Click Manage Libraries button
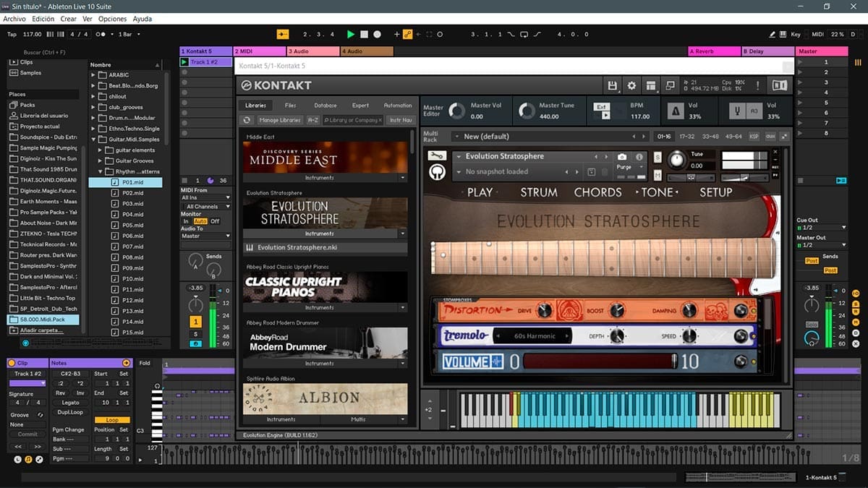This screenshot has width=868, height=488. tap(280, 120)
